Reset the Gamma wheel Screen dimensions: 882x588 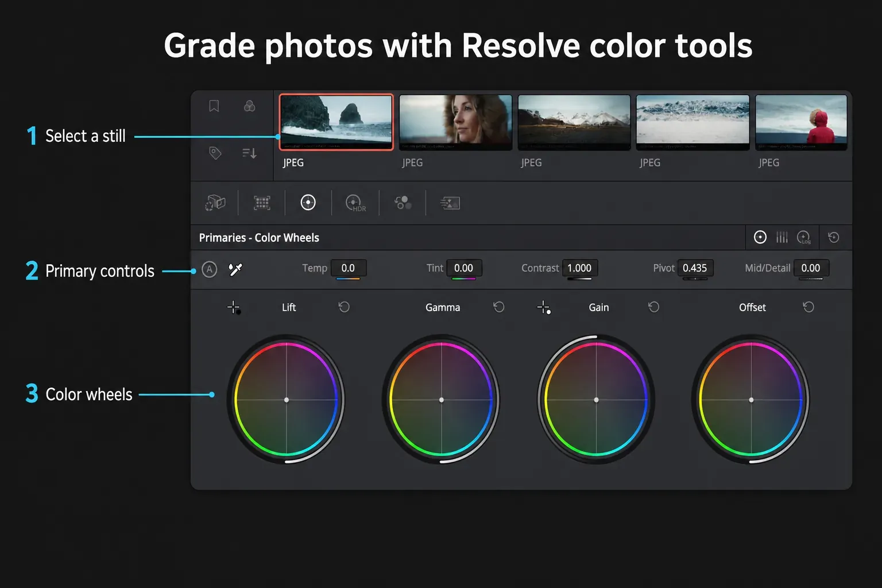(499, 307)
